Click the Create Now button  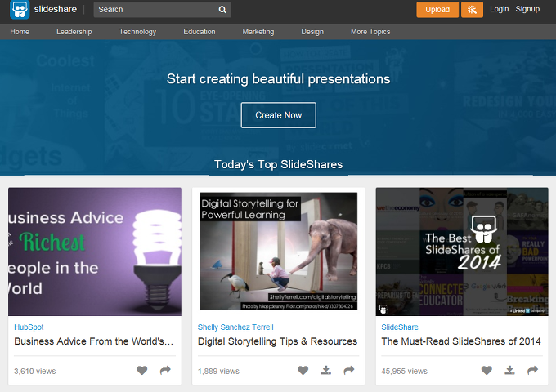(278, 115)
